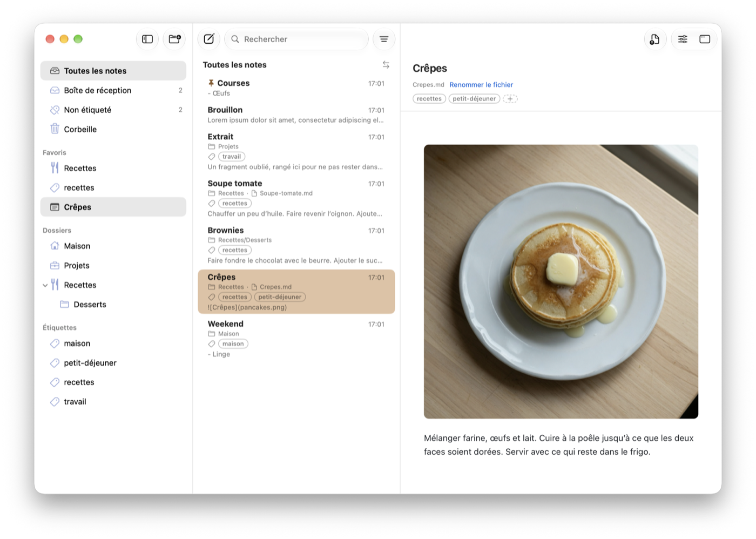The image size is (756, 539).
Task: Click the search field Rechercher
Action: [x=296, y=39]
